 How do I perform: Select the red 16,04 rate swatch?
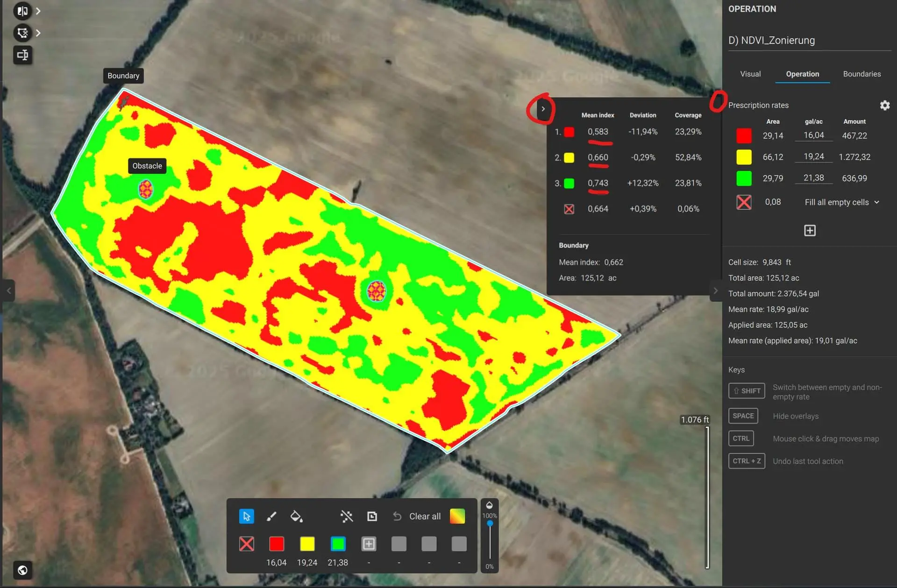pos(277,544)
